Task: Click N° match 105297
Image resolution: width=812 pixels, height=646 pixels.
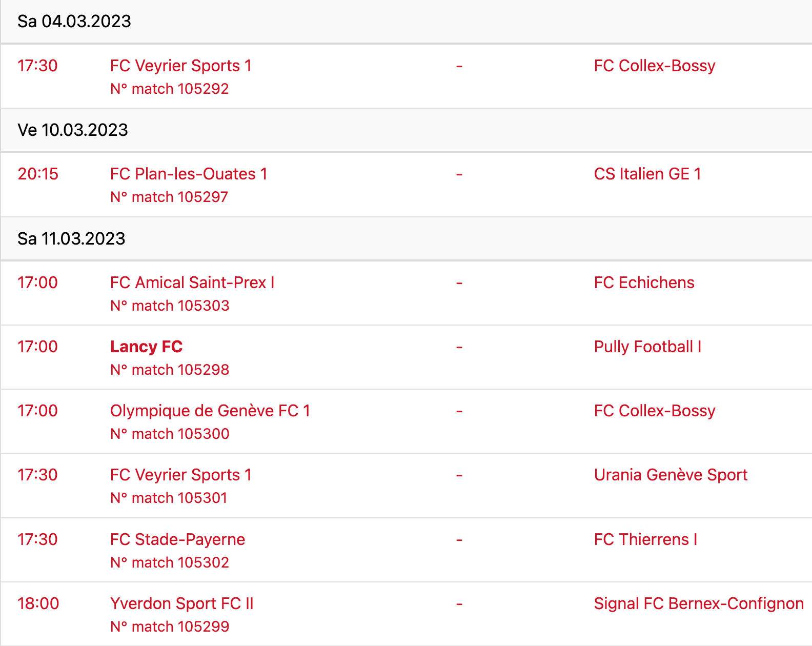Action: (x=169, y=197)
